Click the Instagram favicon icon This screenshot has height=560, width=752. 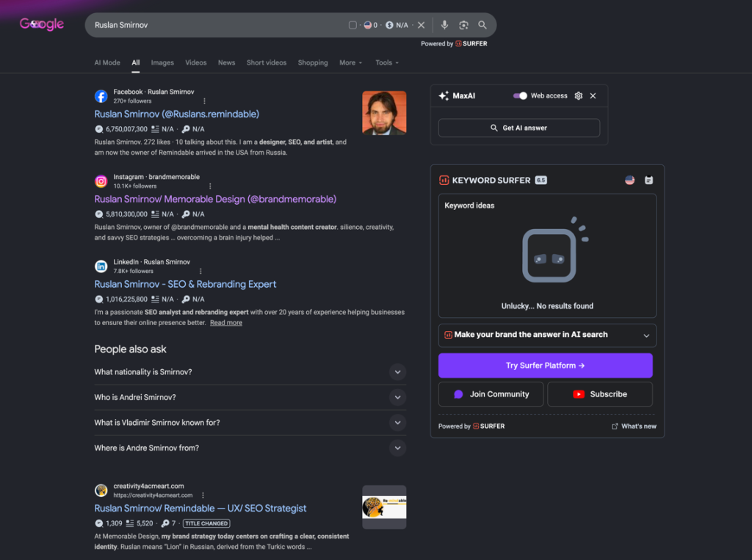click(101, 181)
